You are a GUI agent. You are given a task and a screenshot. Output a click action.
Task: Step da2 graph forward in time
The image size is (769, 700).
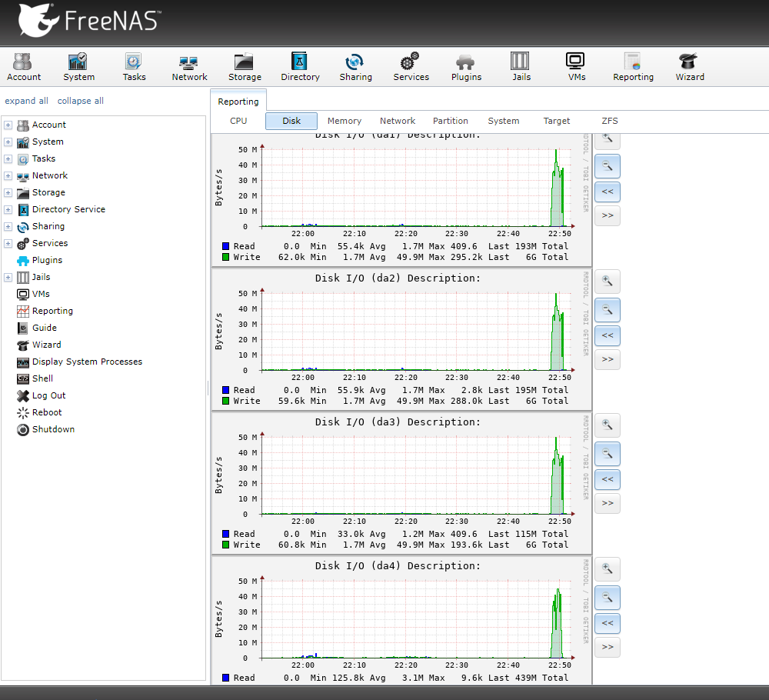pos(608,359)
